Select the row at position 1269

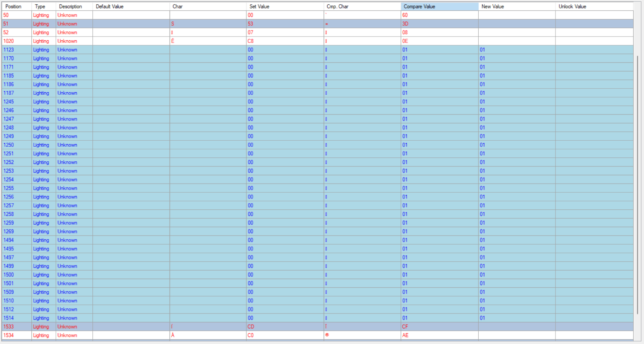(317, 232)
